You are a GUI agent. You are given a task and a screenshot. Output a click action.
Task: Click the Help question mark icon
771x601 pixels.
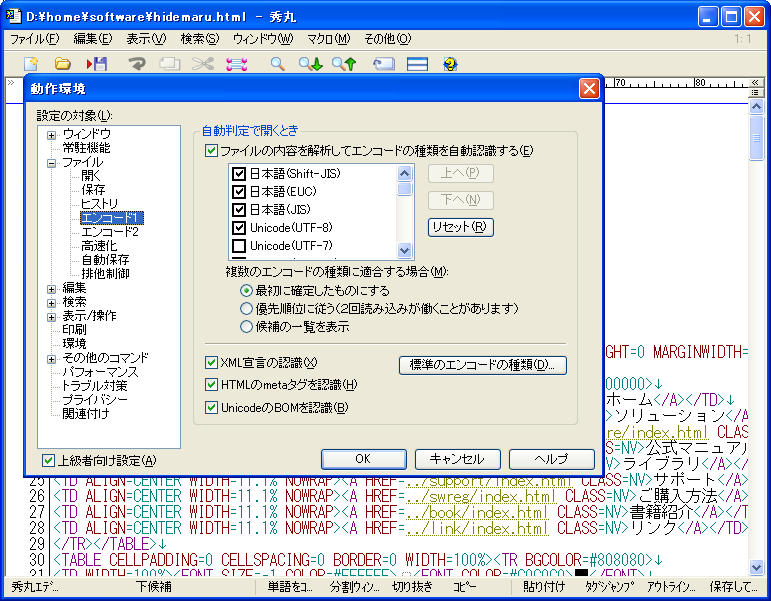click(x=450, y=64)
